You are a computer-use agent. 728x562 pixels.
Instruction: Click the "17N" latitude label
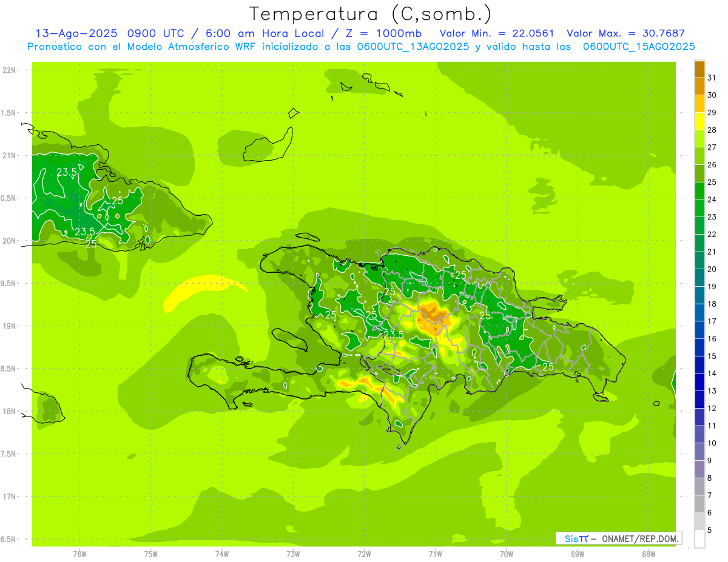(9, 497)
